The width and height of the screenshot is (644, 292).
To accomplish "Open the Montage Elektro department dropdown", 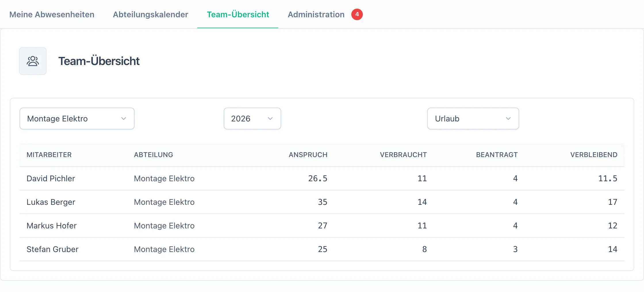I will point(77,119).
